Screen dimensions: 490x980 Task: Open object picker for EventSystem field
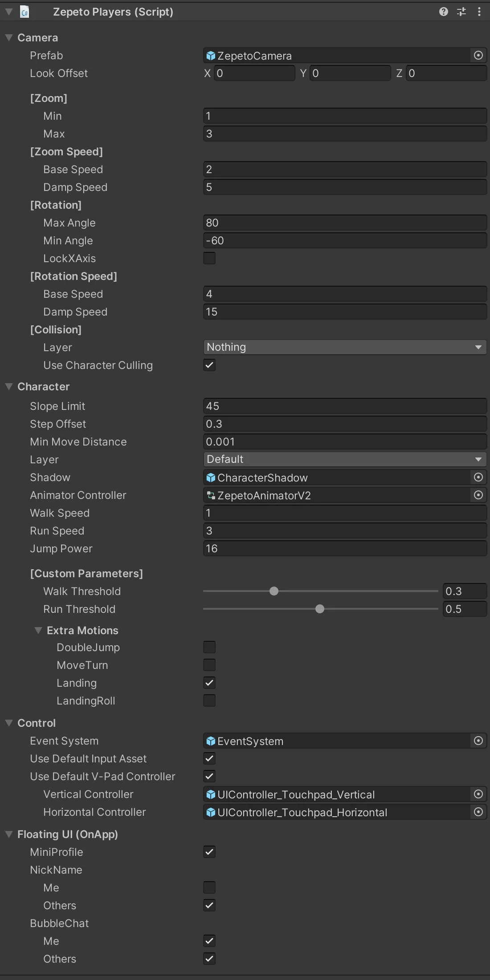(478, 741)
